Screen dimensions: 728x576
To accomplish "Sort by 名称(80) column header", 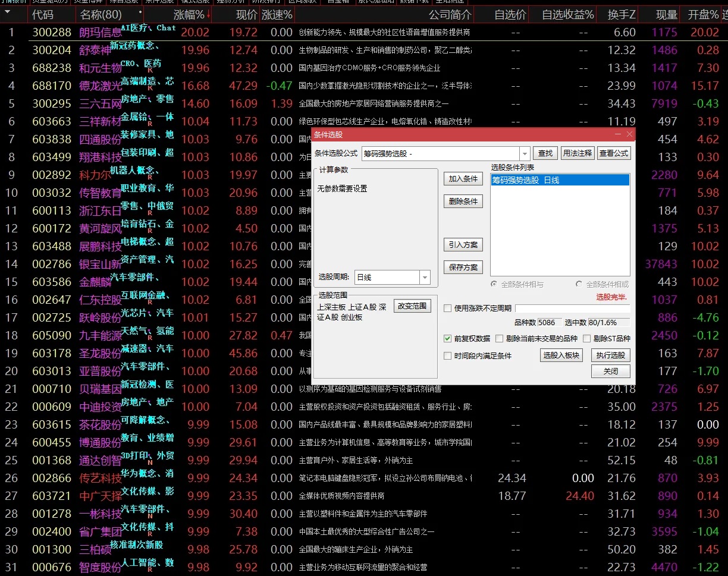I will [x=101, y=14].
